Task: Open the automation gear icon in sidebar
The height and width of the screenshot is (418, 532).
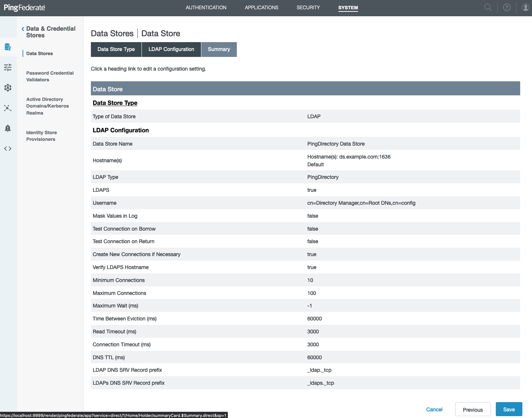Action: point(8,88)
